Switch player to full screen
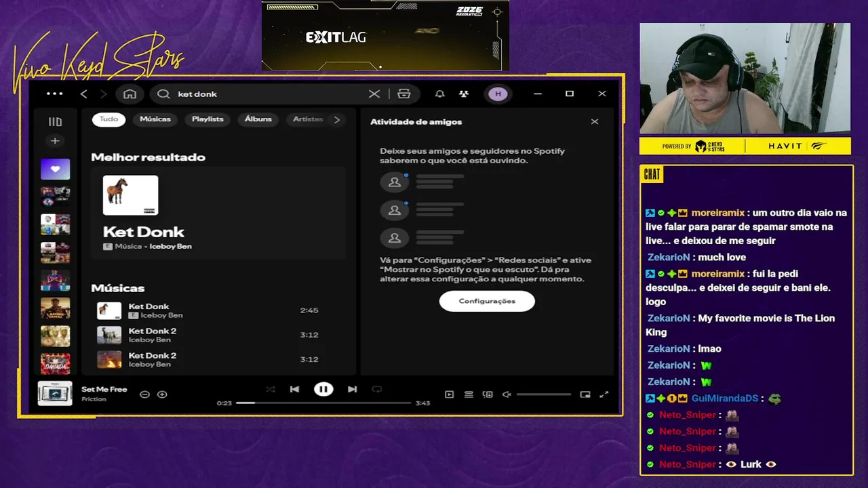This screenshot has height=488, width=868. pos(604,394)
